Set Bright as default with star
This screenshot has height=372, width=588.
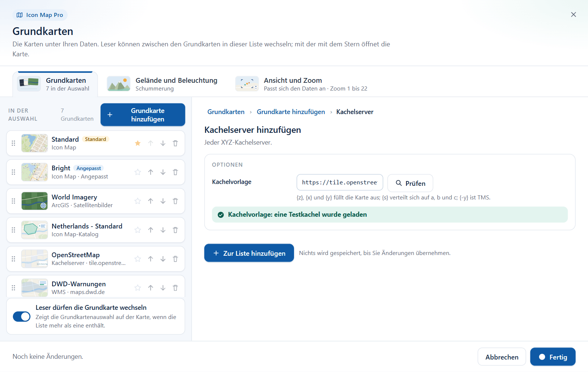point(138,172)
